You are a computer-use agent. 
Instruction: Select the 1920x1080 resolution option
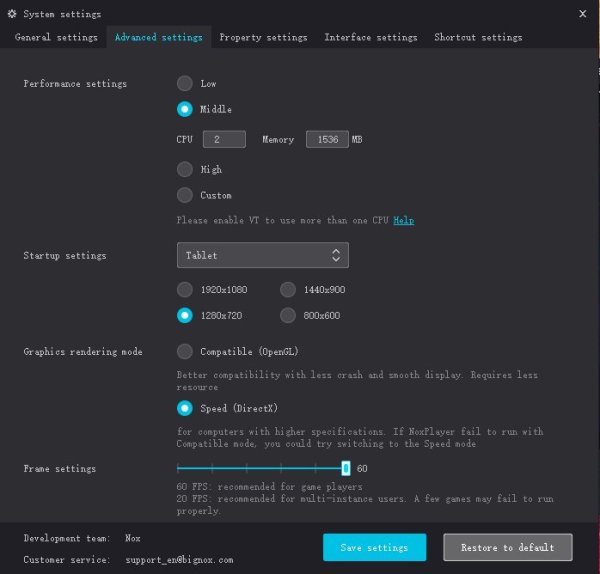(x=185, y=290)
